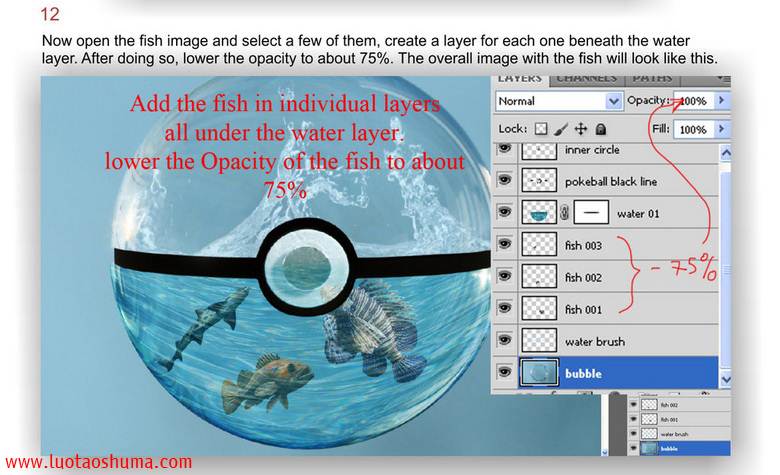Open the Opacity slider arrow

point(721,100)
